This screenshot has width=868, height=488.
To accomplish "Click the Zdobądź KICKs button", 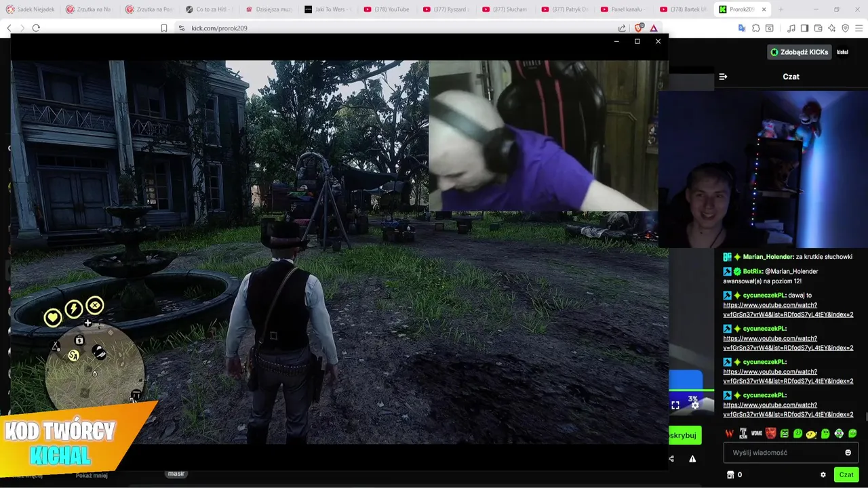I will (799, 52).
